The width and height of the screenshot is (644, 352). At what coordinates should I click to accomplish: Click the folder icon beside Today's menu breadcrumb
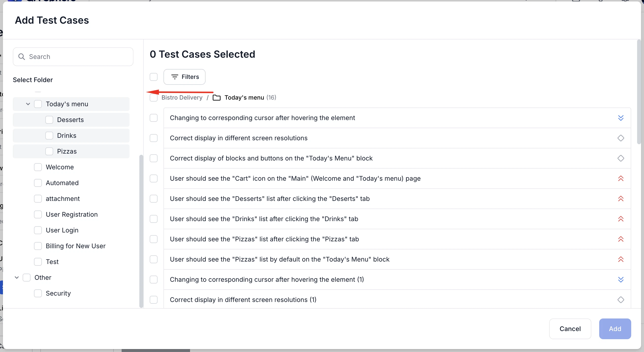pos(216,98)
